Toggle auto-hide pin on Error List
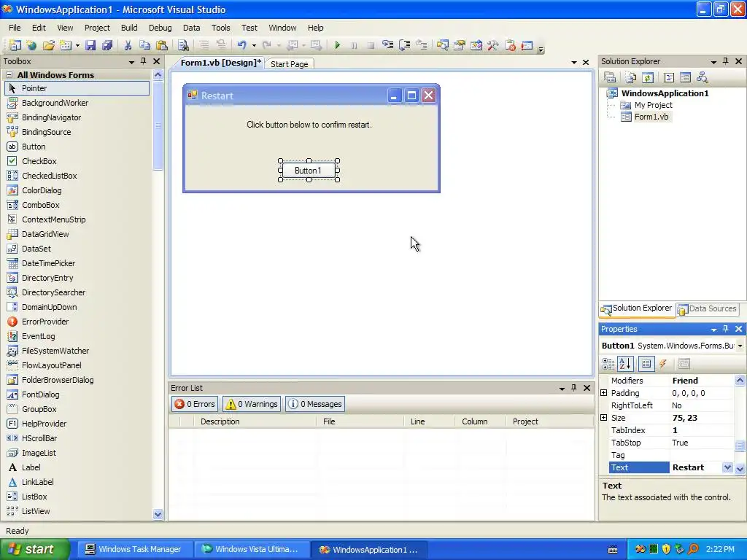 click(574, 388)
